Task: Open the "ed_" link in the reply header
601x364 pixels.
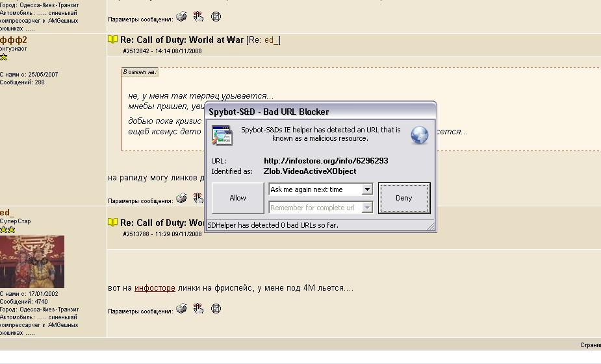Action: (x=271, y=40)
